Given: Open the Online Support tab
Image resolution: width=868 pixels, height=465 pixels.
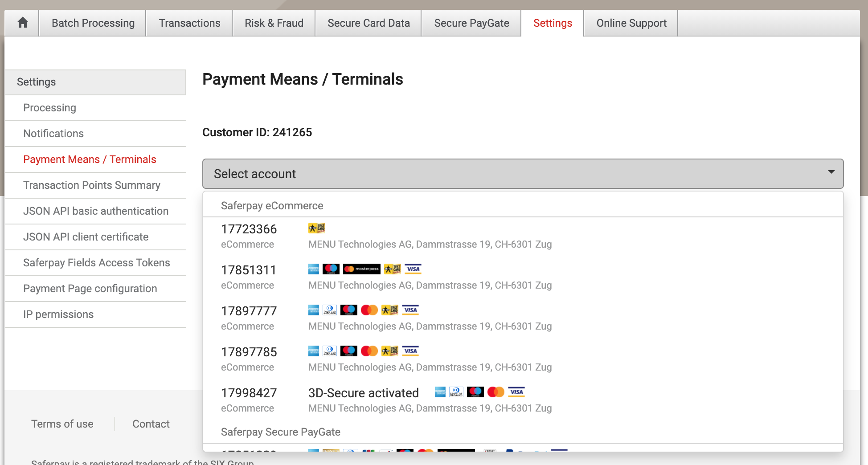Looking at the screenshot, I should click(x=631, y=23).
